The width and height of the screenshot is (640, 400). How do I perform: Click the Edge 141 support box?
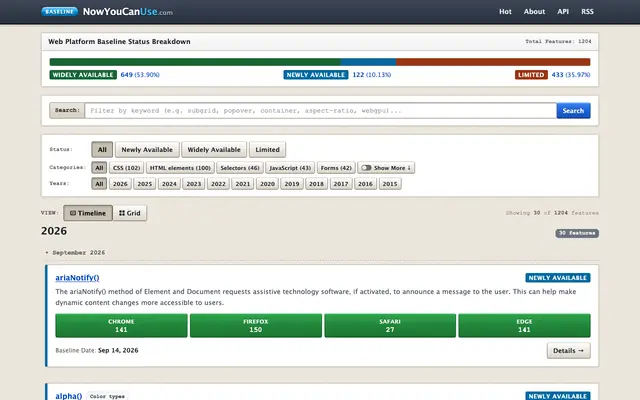524,325
